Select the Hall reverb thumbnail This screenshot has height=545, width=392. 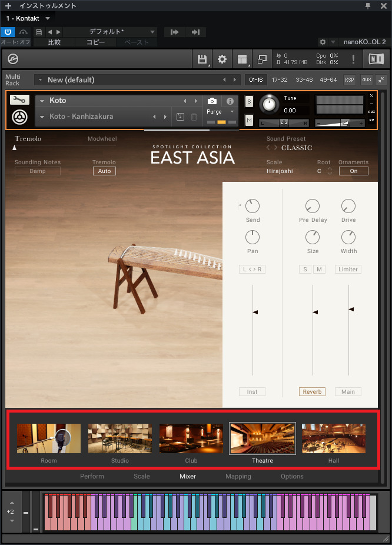(334, 438)
